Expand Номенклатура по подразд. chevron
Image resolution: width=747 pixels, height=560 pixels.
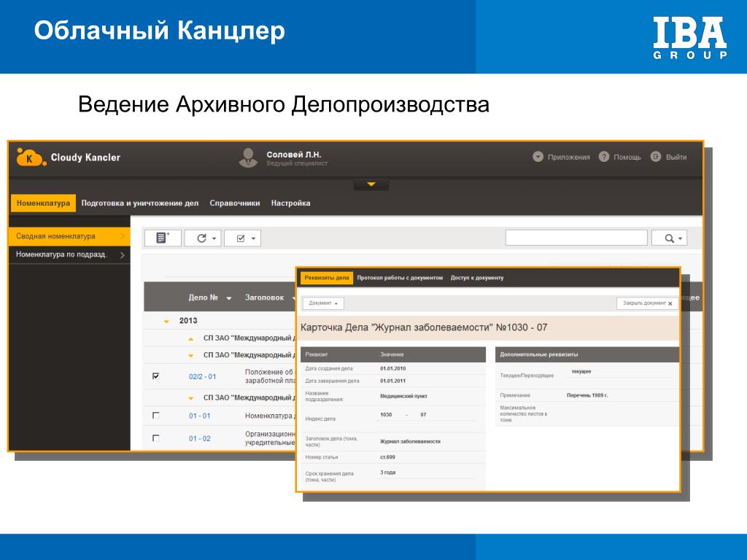pos(123,254)
